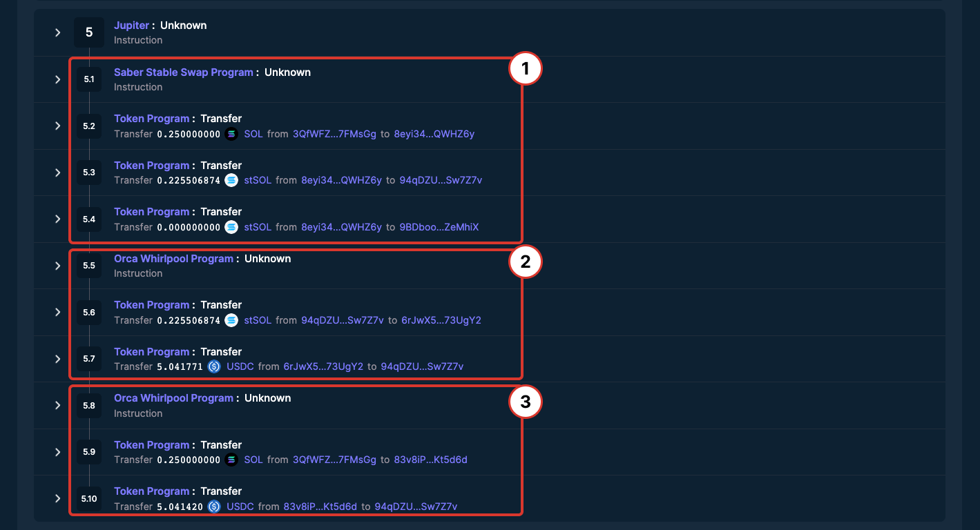Click the SOL token icon in instruction 5.2
The width and height of the screenshot is (980, 530).
[x=231, y=134]
